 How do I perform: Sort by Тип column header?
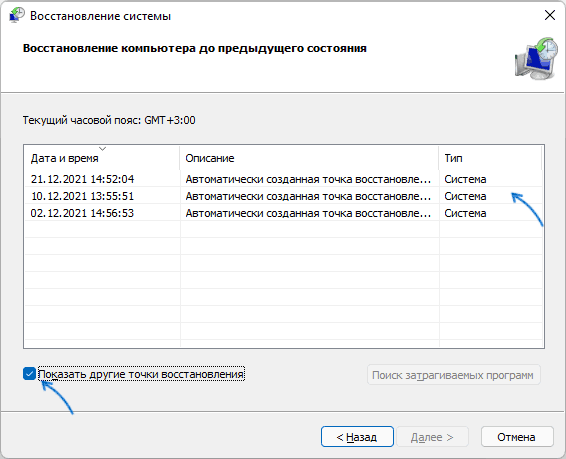click(491, 158)
